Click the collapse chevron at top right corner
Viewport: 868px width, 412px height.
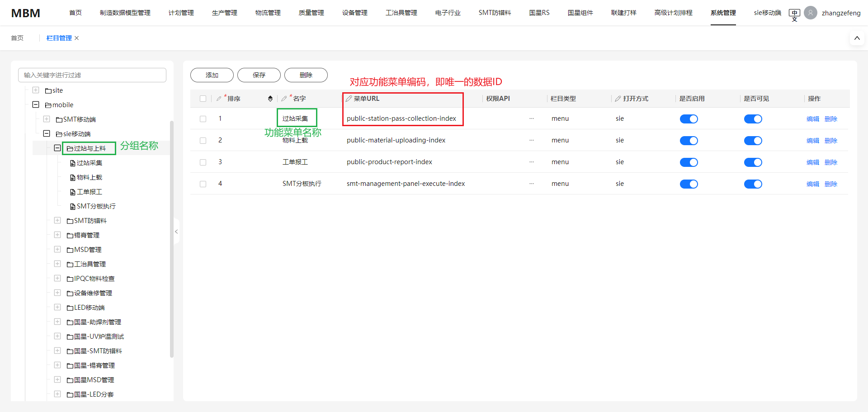coord(857,38)
